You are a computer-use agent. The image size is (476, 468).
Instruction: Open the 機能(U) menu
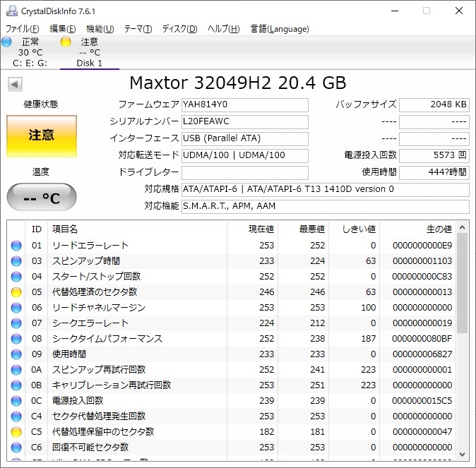click(x=100, y=29)
